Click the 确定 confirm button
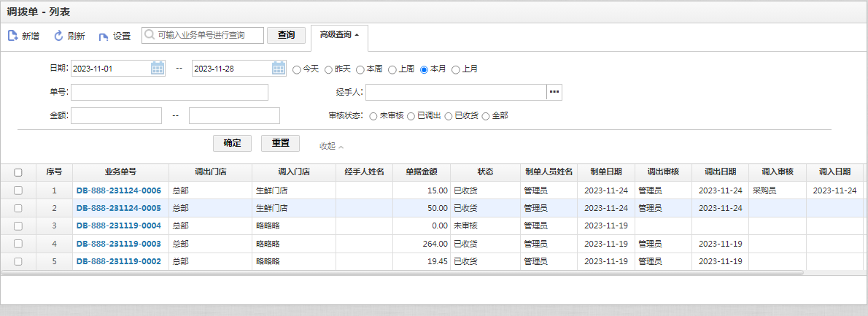Screen dimensions: 868x316 click(232, 143)
